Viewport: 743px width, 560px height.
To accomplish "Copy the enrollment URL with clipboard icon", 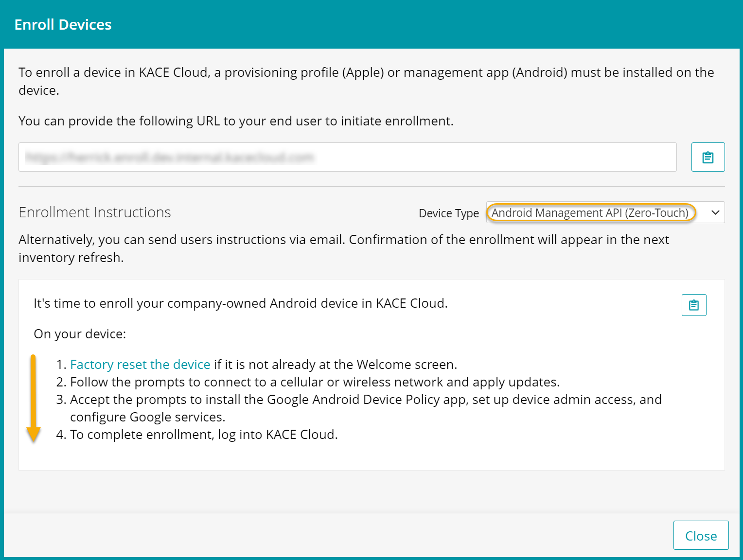I will point(708,157).
